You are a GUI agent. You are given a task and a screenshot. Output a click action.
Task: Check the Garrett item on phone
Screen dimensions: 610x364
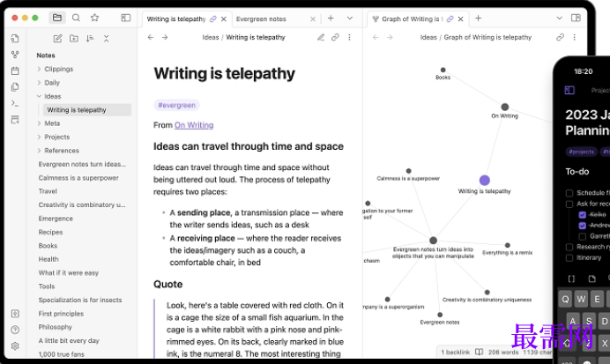[x=583, y=236]
